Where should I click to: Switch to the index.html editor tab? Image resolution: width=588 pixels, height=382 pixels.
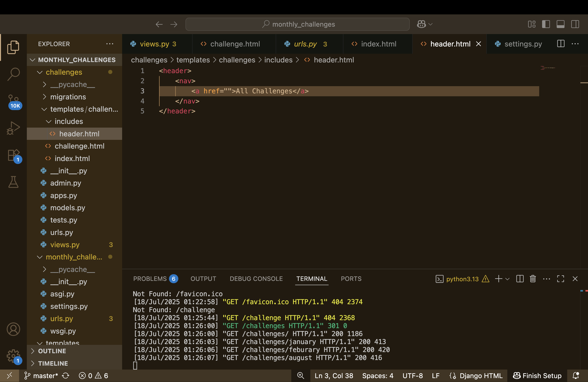(377, 44)
